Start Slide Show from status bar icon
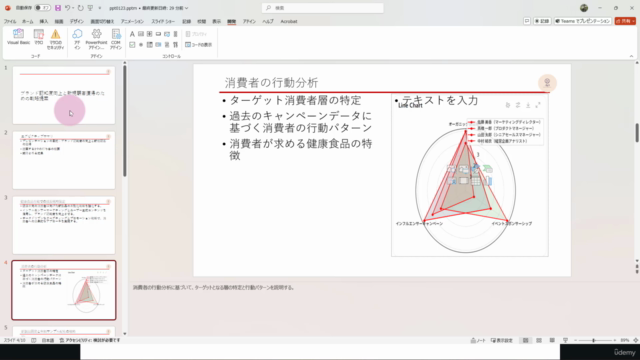This screenshot has height=360, width=640. (x=565, y=340)
